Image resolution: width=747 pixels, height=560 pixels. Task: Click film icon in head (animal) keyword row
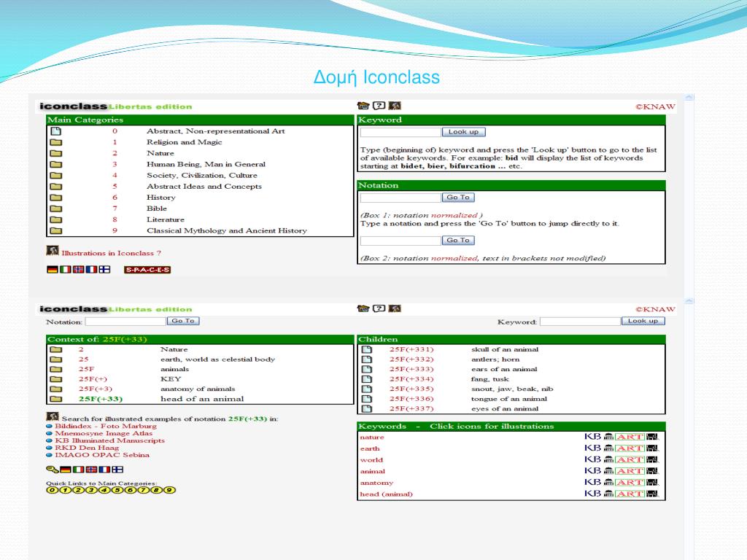[x=652, y=494]
